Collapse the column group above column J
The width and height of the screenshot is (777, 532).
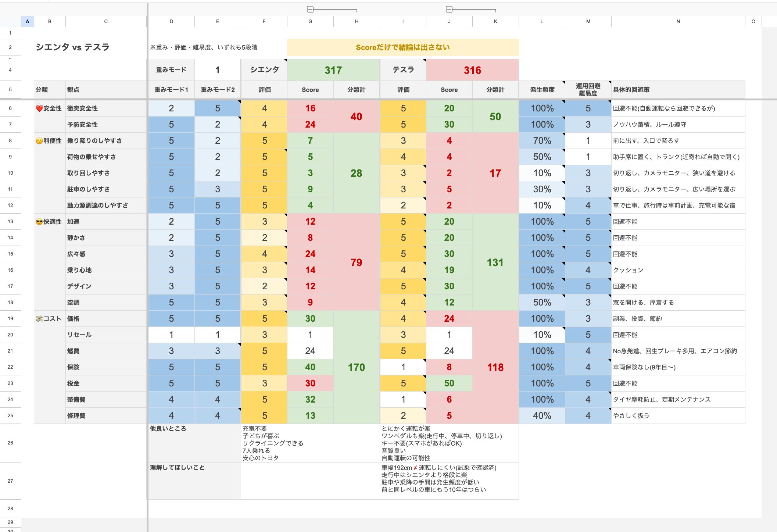[x=449, y=9]
